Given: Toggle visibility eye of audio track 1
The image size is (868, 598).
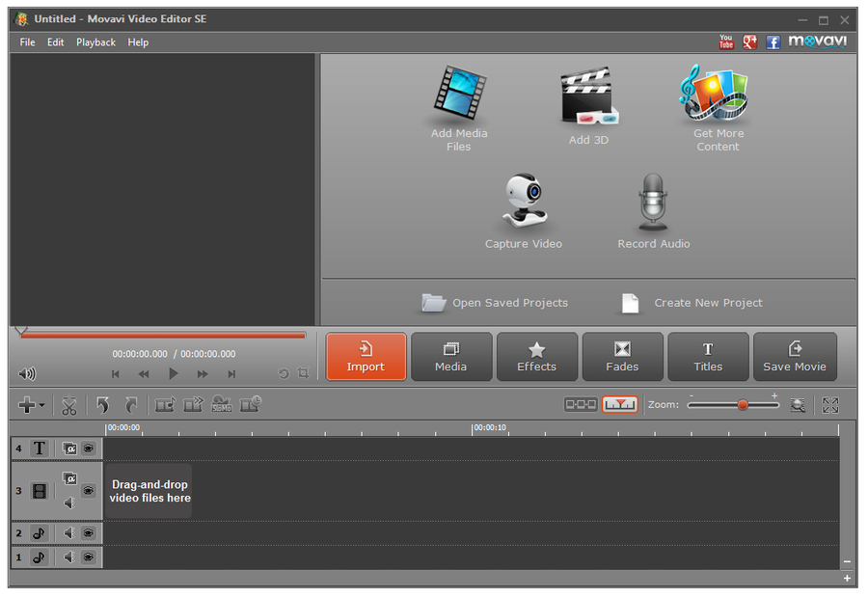Looking at the screenshot, I should [89, 557].
